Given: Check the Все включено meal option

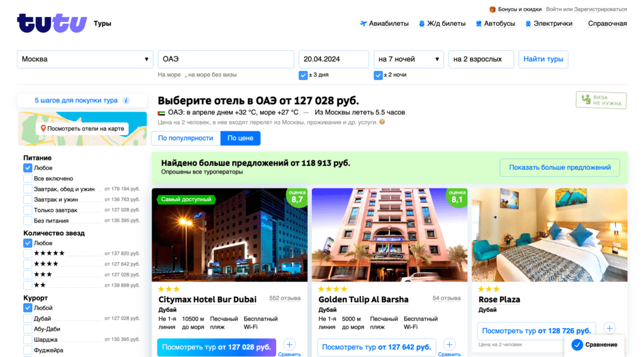Looking at the screenshot, I should (x=28, y=178).
